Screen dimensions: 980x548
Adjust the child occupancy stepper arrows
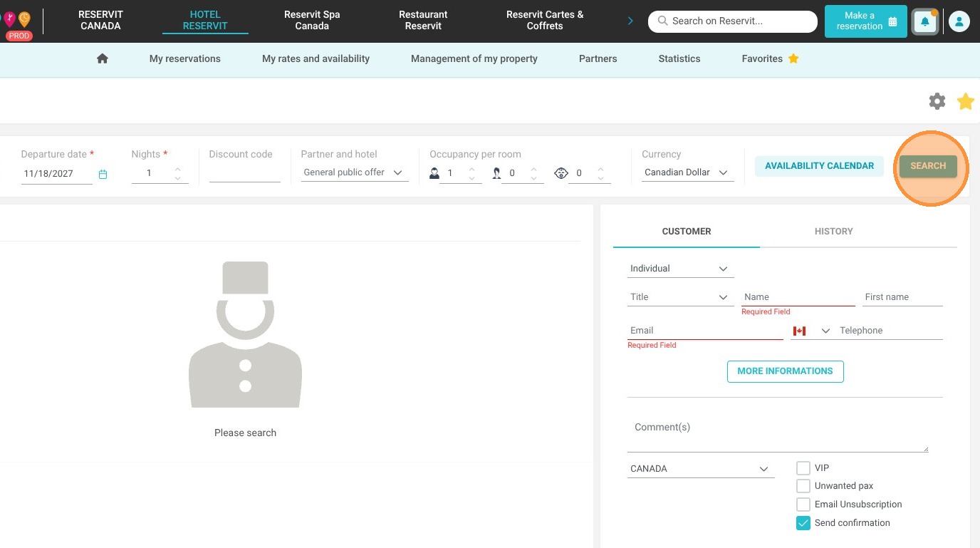coord(533,173)
